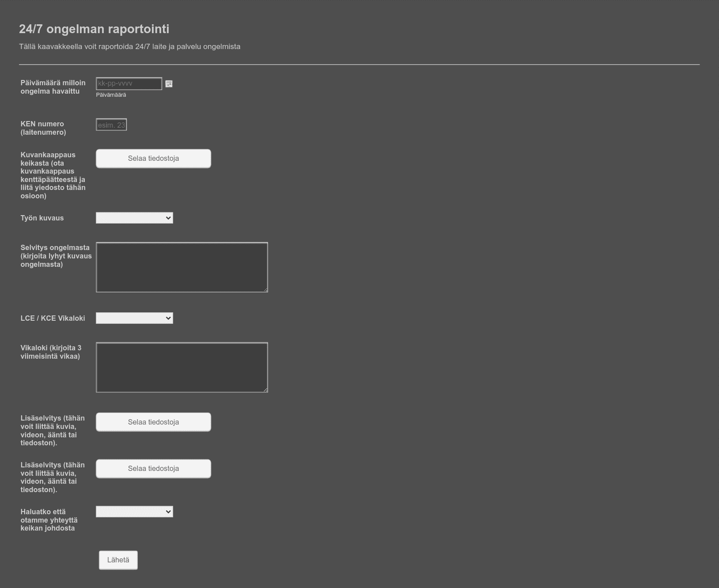Screen dimensions: 719x588
Task: Grab the Selvitys ongelmasta textarea resize handle
Action: [x=265, y=290]
